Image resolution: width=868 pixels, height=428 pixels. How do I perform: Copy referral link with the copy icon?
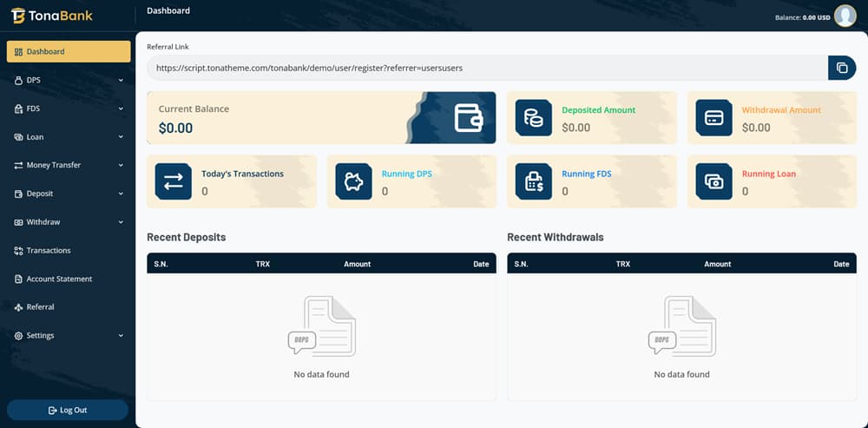point(842,68)
